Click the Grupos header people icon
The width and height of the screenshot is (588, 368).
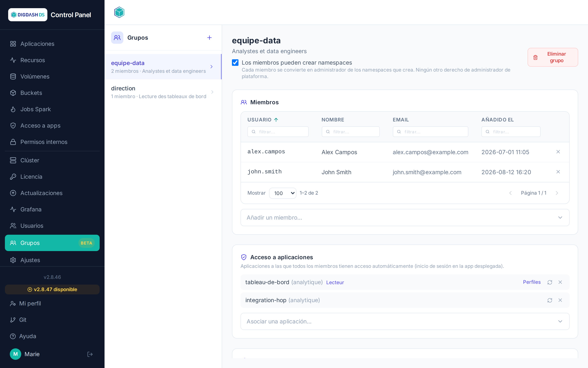click(x=117, y=38)
